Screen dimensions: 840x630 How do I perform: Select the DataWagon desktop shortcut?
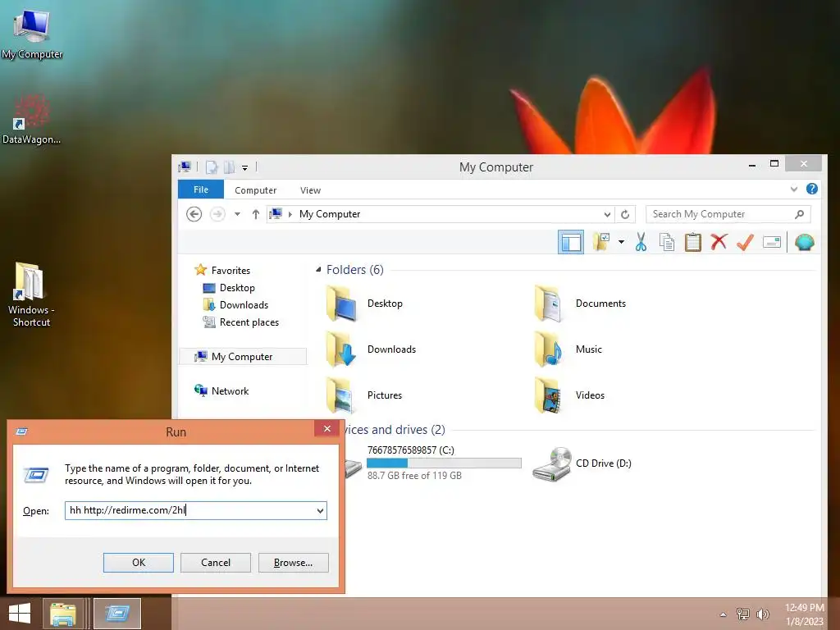click(x=32, y=120)
